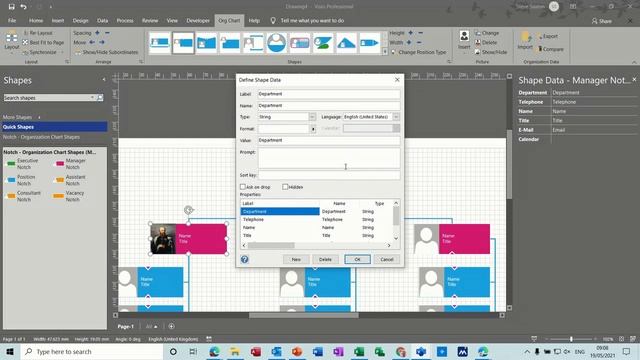Click the Prompt text area
Image resolution: width=640 pixels, height=360 pixels.
pyautogui.click(x=329, y=158)
